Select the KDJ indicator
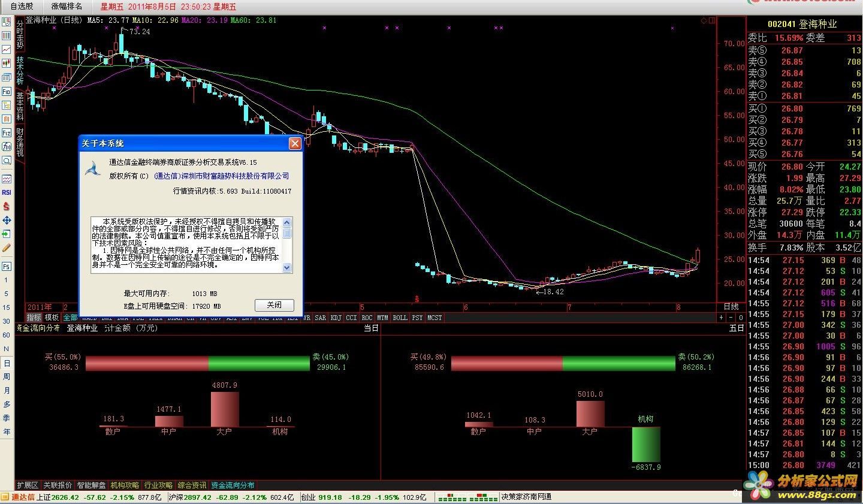The image size is (863, 504). (x=336, y=318)
